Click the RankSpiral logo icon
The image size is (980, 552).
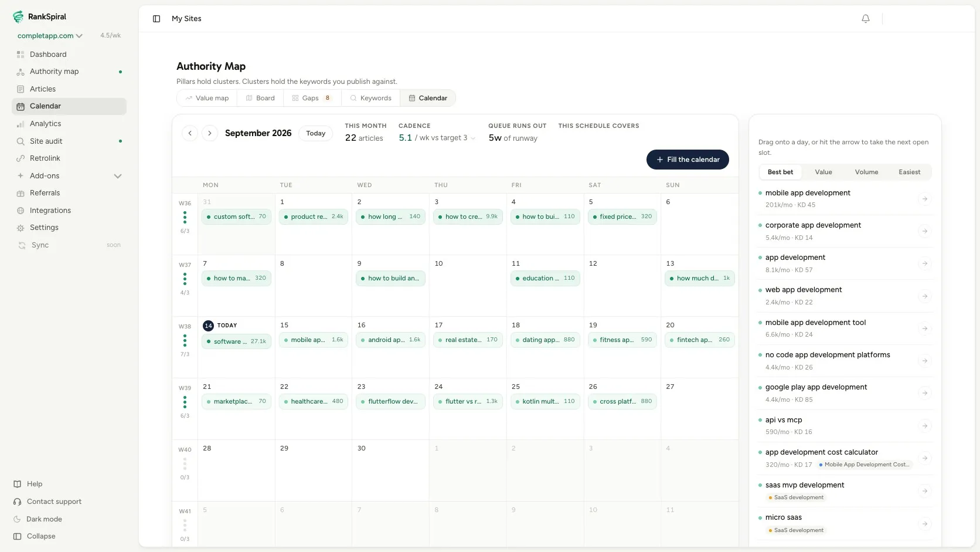coord(18,17)
